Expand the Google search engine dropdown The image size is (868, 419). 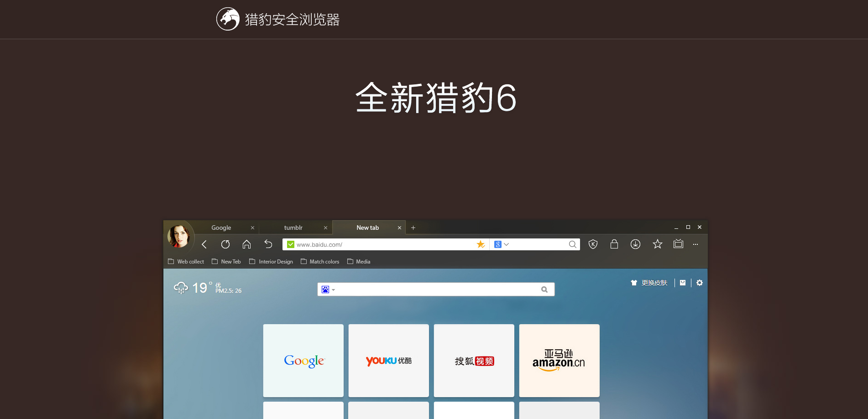pos(502,244)
